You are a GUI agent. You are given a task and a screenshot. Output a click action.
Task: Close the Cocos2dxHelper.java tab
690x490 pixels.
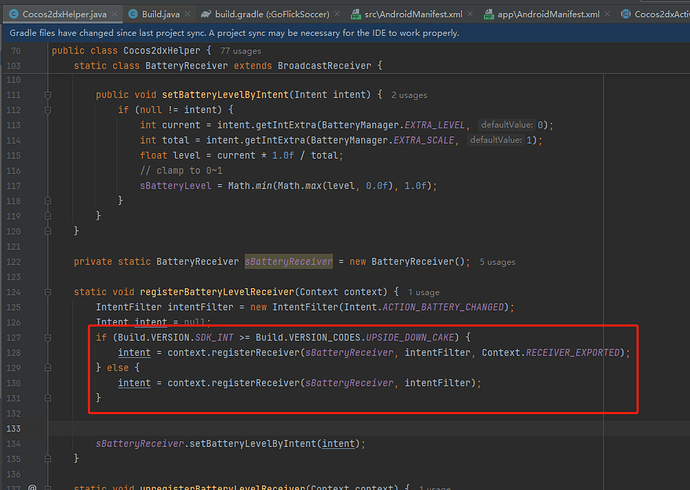[114, 15]
